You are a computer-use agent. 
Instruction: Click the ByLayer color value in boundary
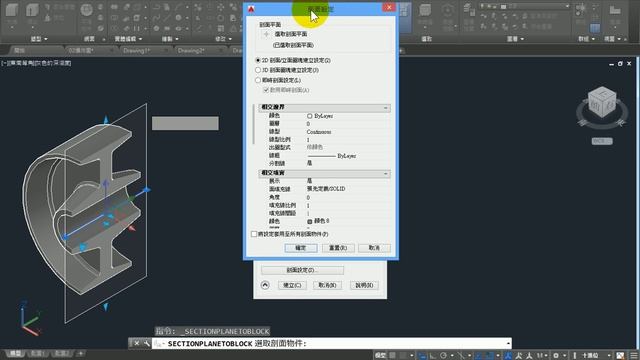click(320, 116)
